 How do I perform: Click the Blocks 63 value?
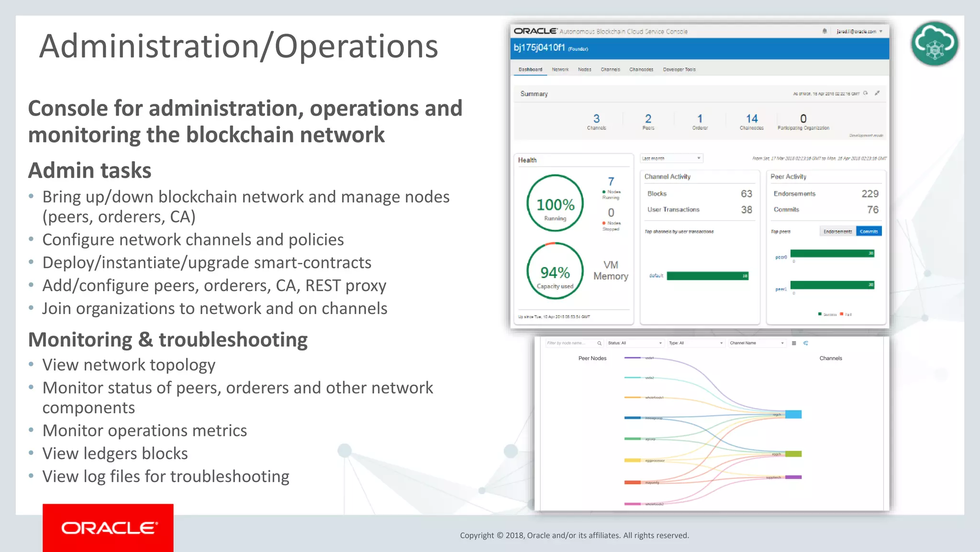746,193
